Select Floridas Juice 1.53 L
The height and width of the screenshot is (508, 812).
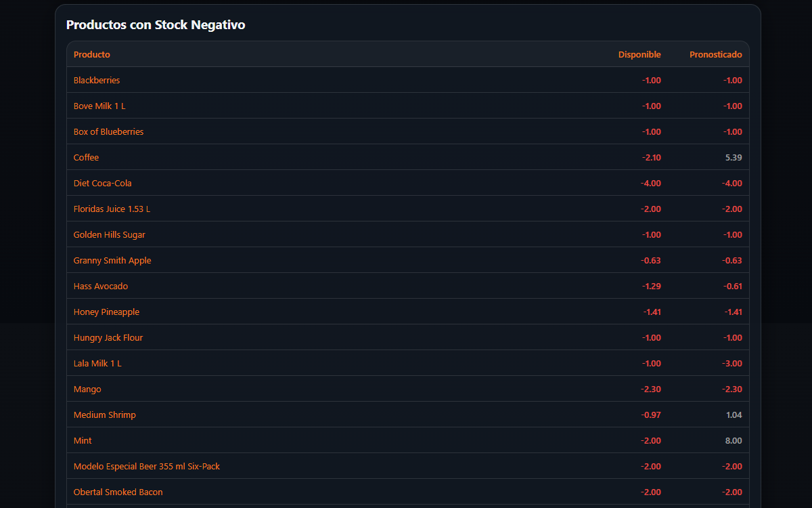pos(112,209)
